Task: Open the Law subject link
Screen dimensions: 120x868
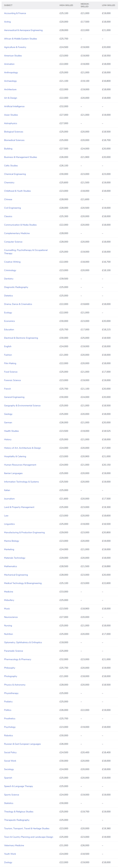Action: coord(6,516)
